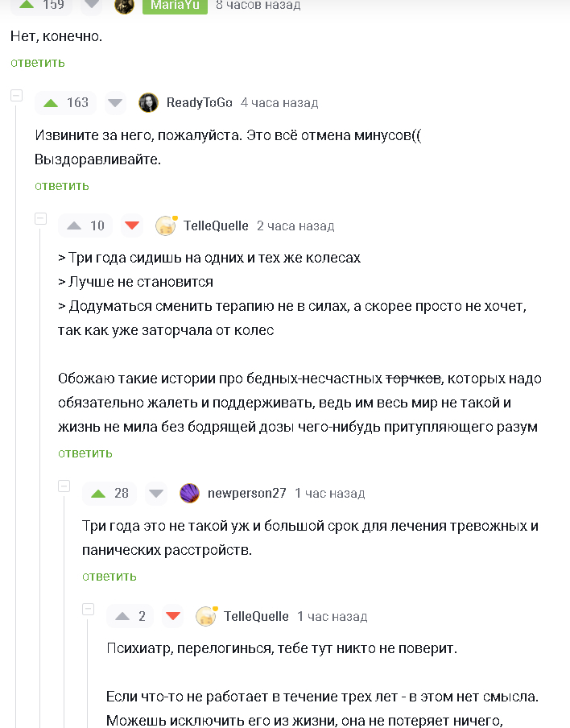Open newperson27's purple avatar
This screenshot has height=728, width=570.
189,494
